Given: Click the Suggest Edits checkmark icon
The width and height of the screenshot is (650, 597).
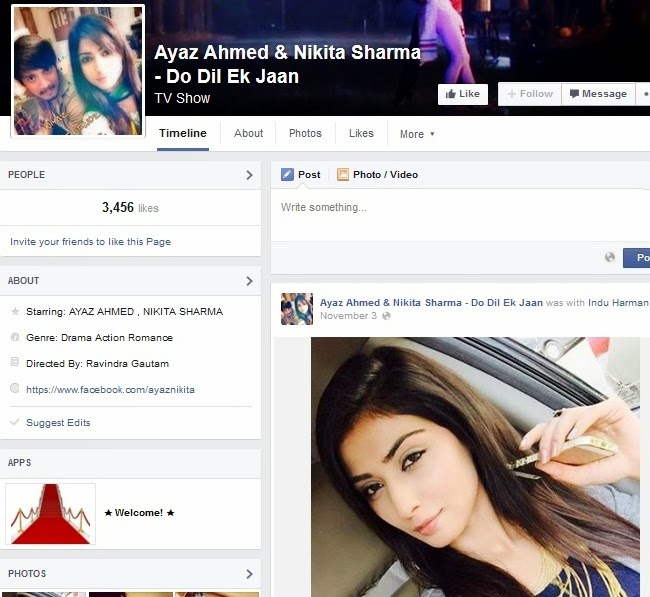Looking at the screenshot, I should [x=15, y=422].
